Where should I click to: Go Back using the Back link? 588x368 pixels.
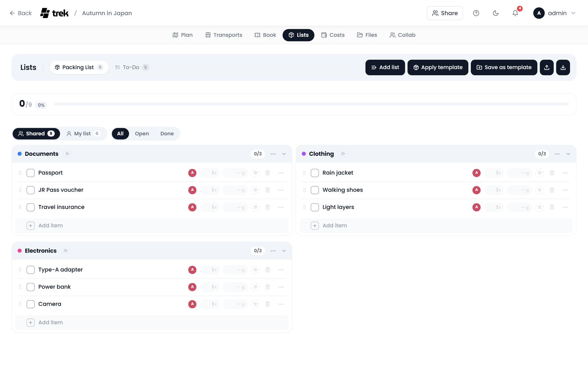tap(21, 13)
